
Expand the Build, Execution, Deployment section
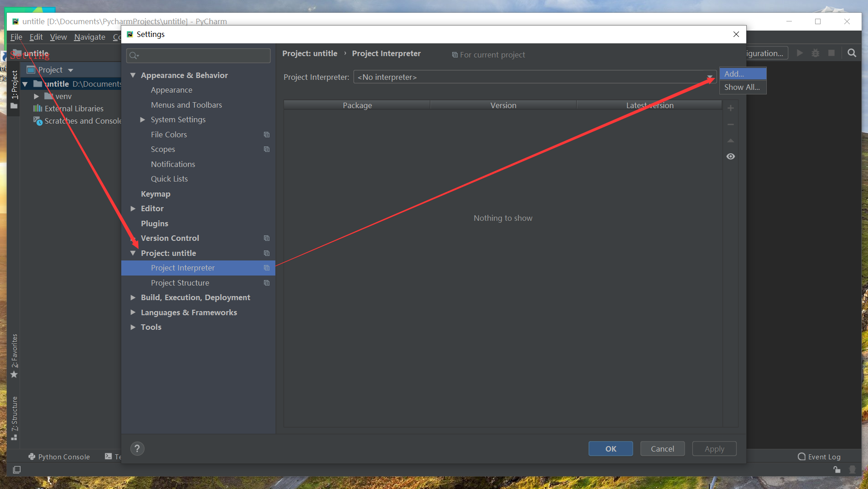click(x=133, y=297)
